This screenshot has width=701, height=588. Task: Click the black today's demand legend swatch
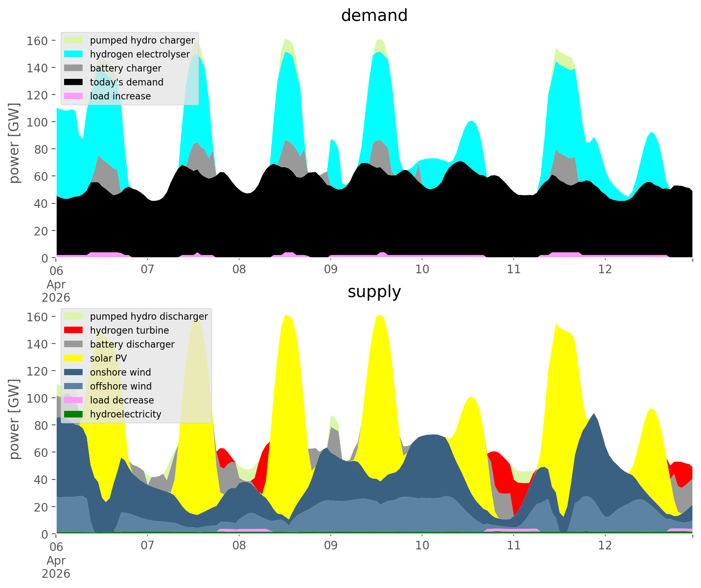74,82
